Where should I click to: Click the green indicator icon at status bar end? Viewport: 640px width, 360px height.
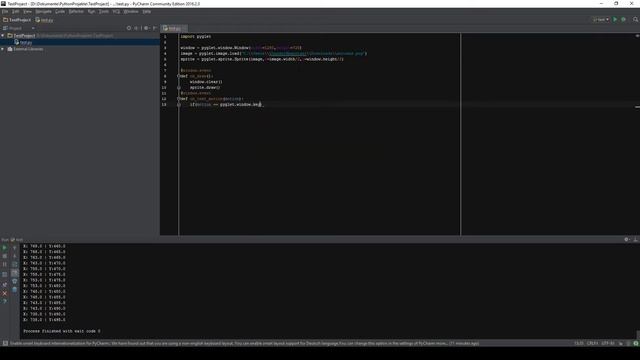pos(636,343)
